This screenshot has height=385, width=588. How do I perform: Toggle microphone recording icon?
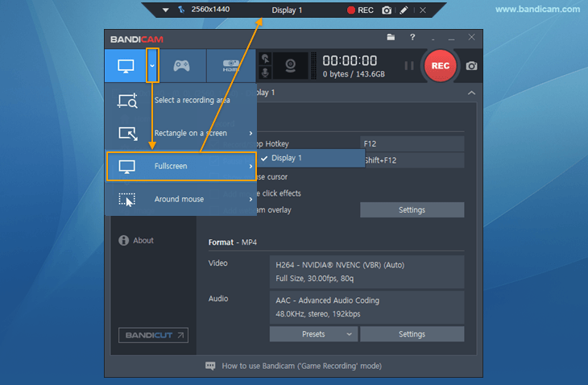[265, 72]
